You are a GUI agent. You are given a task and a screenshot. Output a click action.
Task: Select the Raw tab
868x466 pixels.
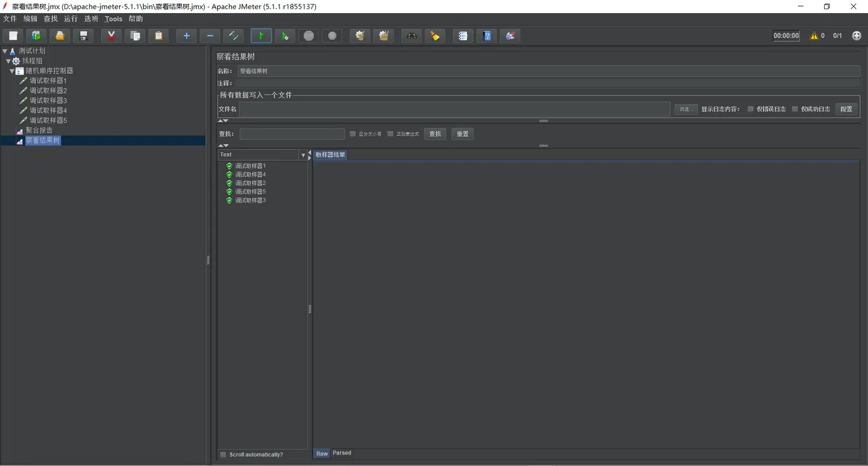322,454
